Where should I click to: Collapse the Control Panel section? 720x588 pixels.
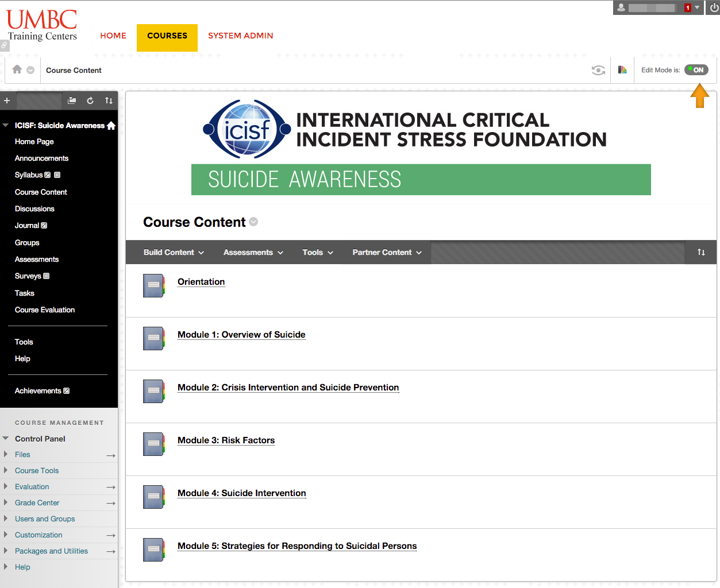click(x=6, y=439)
